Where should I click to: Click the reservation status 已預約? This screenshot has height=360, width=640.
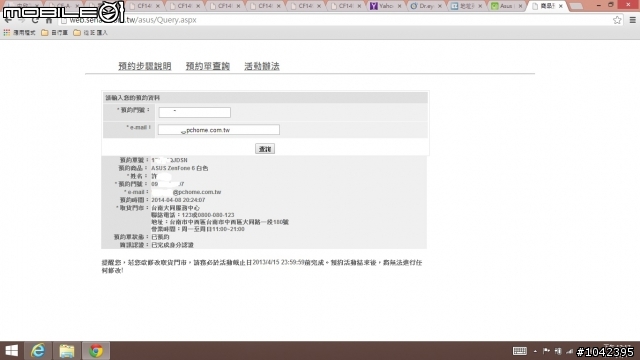160,237
